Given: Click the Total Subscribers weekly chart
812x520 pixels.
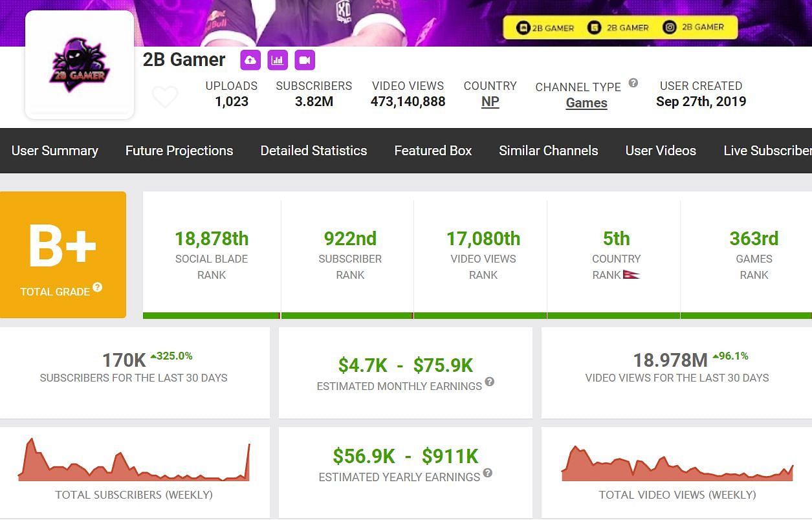Looking at the screenshot, I should pos(134,461).
